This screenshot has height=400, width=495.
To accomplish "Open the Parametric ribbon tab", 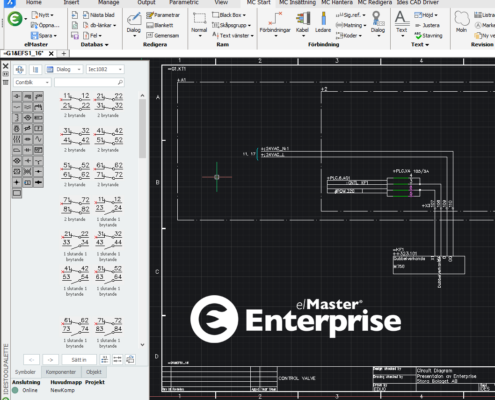I will tap(184, 2).
